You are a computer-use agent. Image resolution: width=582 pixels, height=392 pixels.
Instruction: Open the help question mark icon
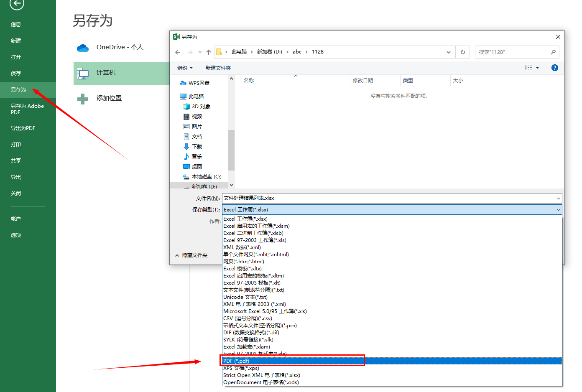(554, 68)
